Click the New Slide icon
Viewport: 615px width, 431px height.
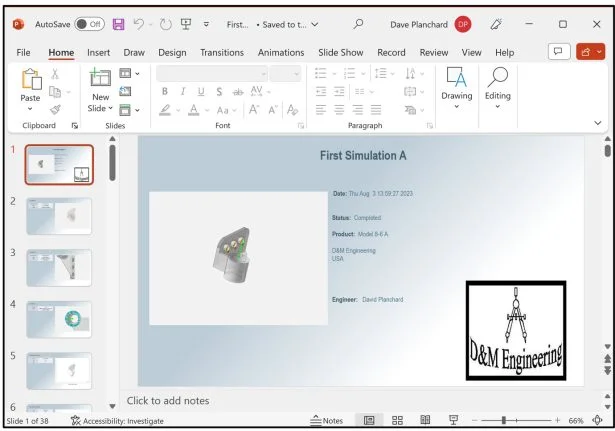[x=100, y=77]
